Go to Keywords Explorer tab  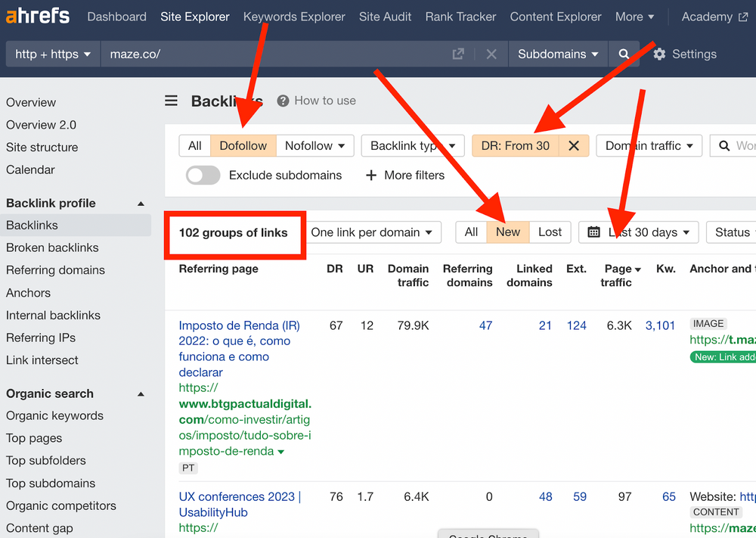[x=294, y=17]
